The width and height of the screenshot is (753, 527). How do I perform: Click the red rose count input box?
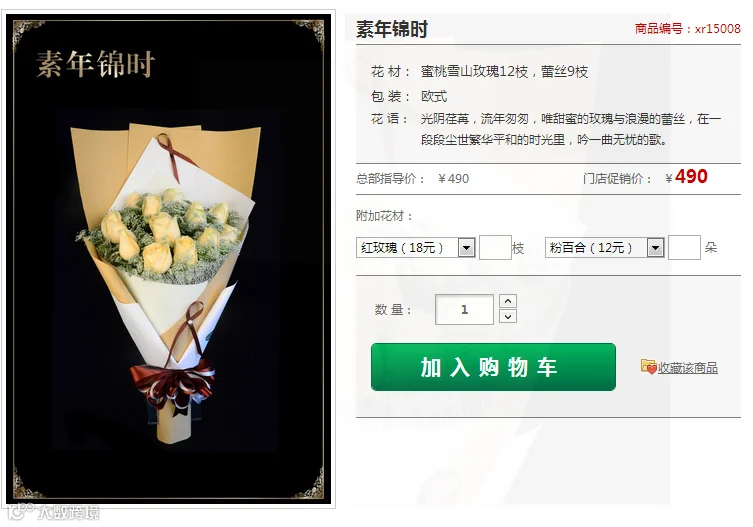[495, 247]
